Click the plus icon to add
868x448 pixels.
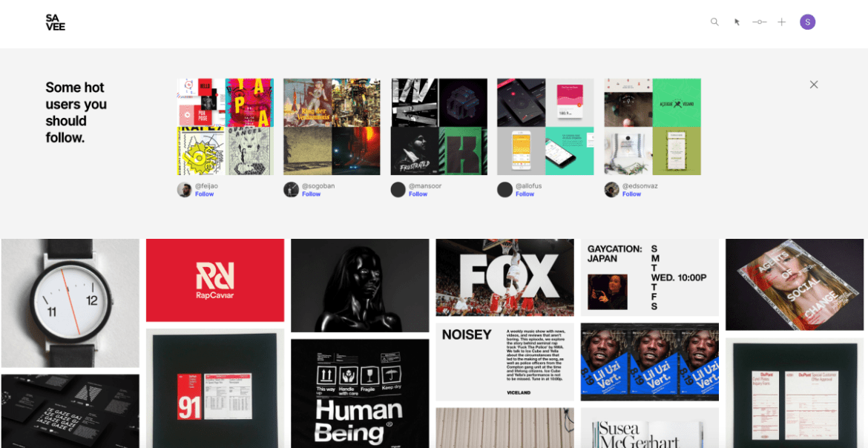click(782, 22)
